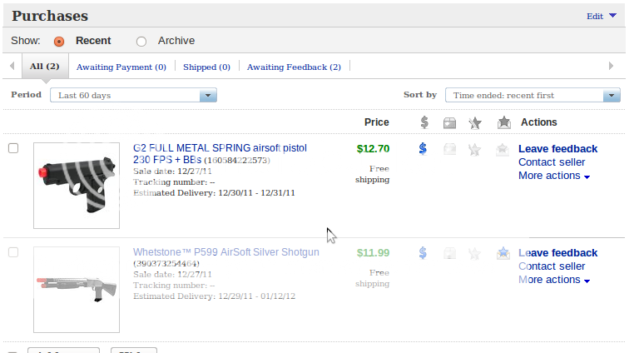Check the box for the airsoft pistol
644x353 pixels.
(x=13, y=148)
